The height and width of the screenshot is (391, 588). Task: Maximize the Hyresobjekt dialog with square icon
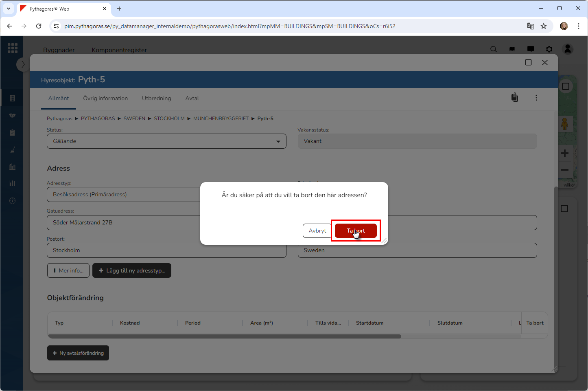pyautogui.click(x=528, y=62)
